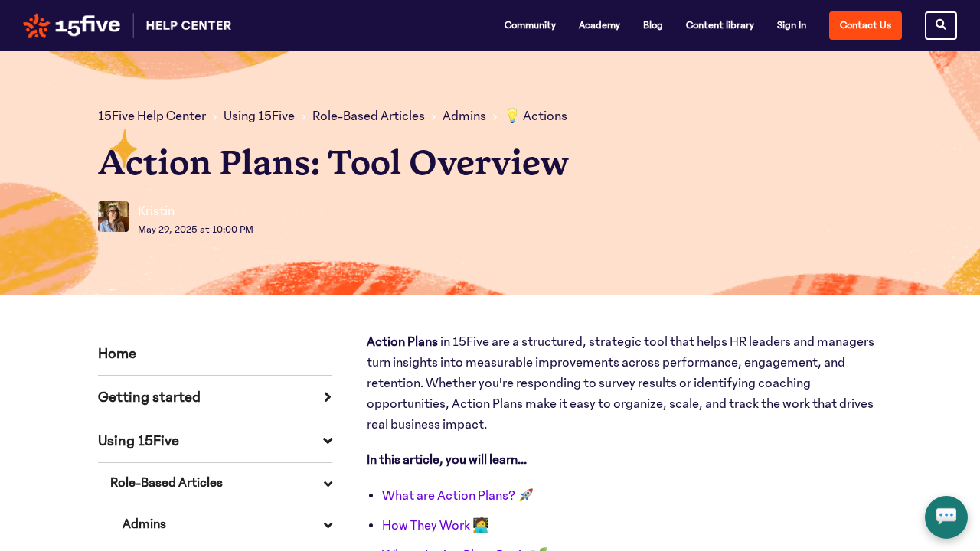980x551 pixels.
Task: Collapse the Admins sidebar chevron
Action: click(x=328, y=525)
